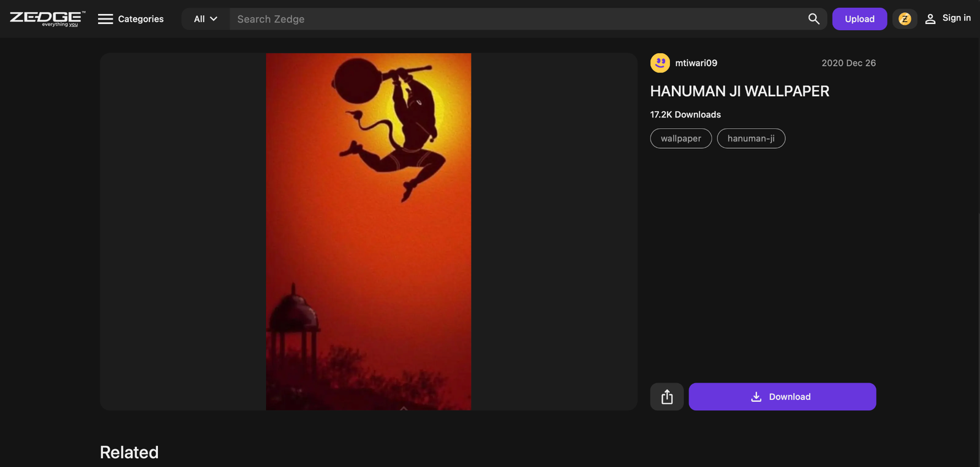Screen dimensions: 980x467
Task: Click the HANUMAN JI WALLPAPER title
Action: pyautogui.click(x=740, y=91)
